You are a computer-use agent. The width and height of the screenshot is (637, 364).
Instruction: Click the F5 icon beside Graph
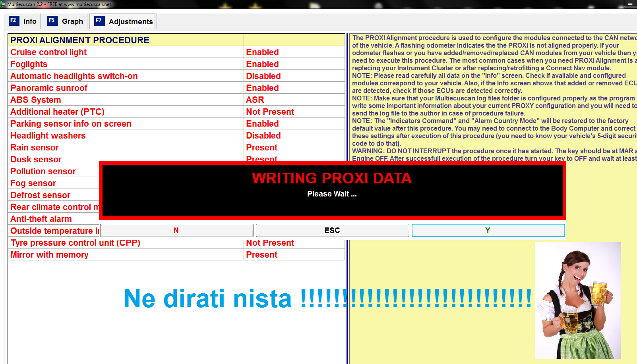coord(52,21)
